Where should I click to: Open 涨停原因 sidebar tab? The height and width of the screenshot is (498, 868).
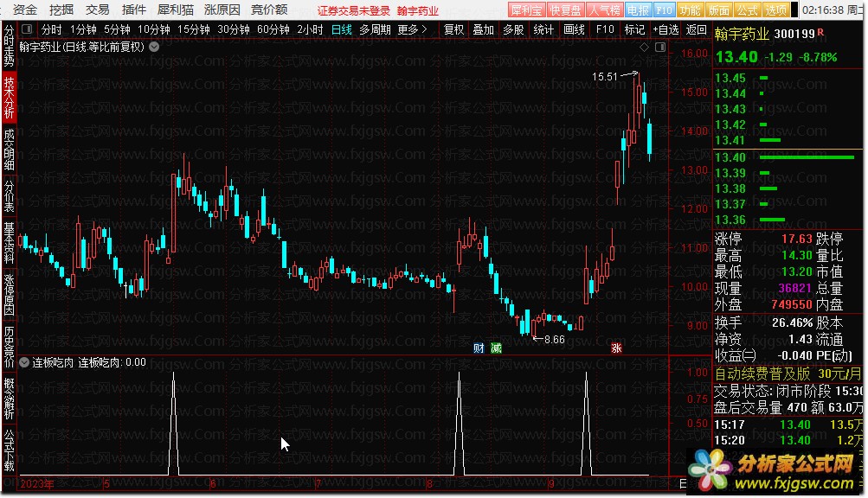(9, 294)
